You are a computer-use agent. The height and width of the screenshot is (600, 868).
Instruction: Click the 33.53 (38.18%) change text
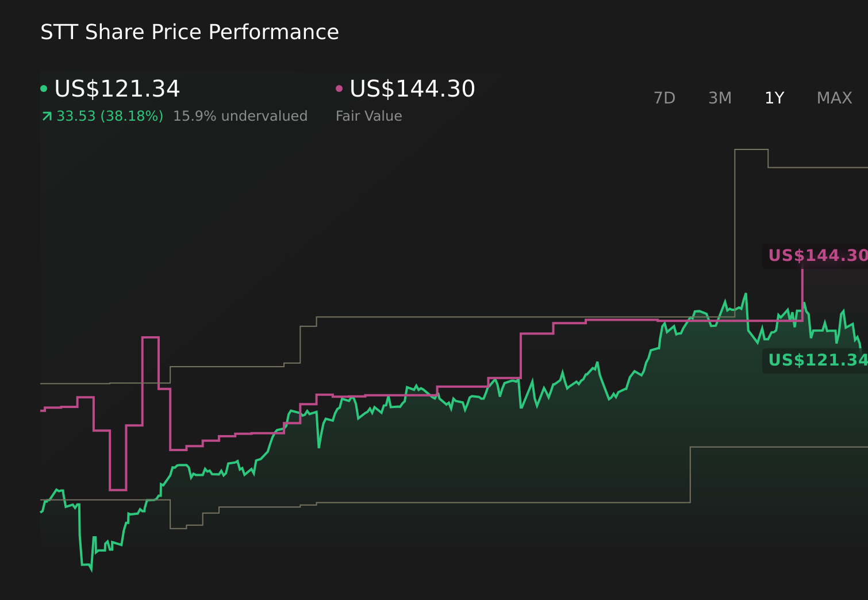(110, 116)
